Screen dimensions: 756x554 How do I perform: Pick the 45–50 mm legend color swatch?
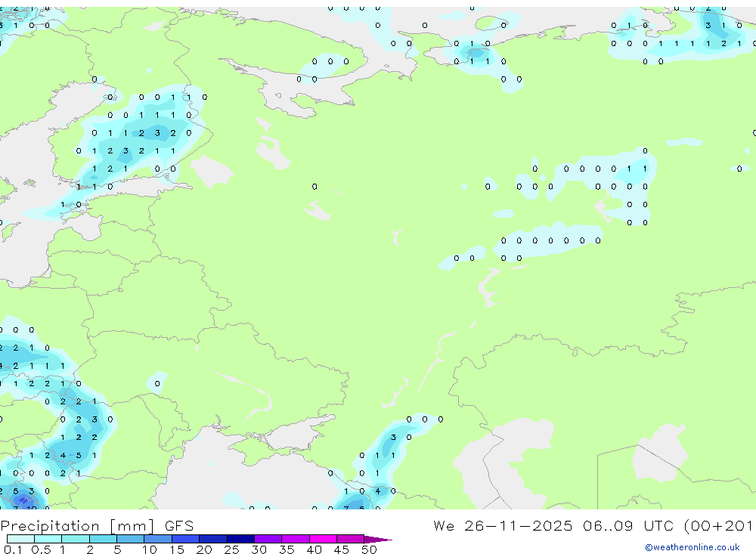coord(351,539)
